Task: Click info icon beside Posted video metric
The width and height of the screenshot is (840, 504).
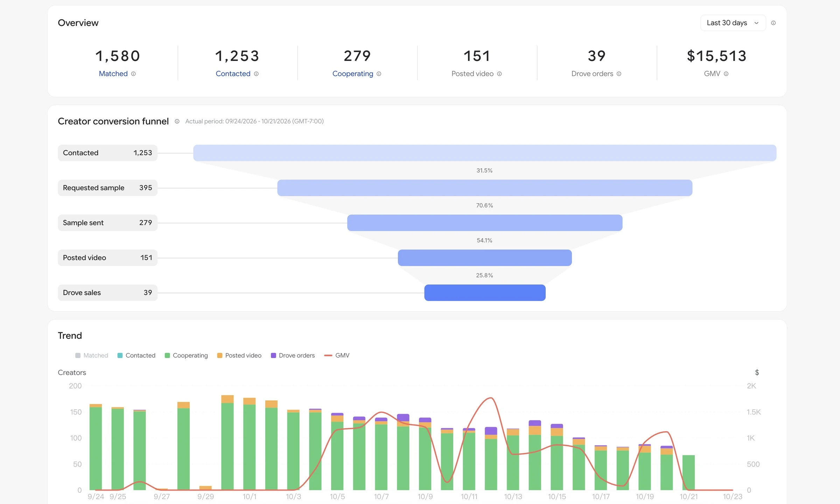Action: point(499,74)
